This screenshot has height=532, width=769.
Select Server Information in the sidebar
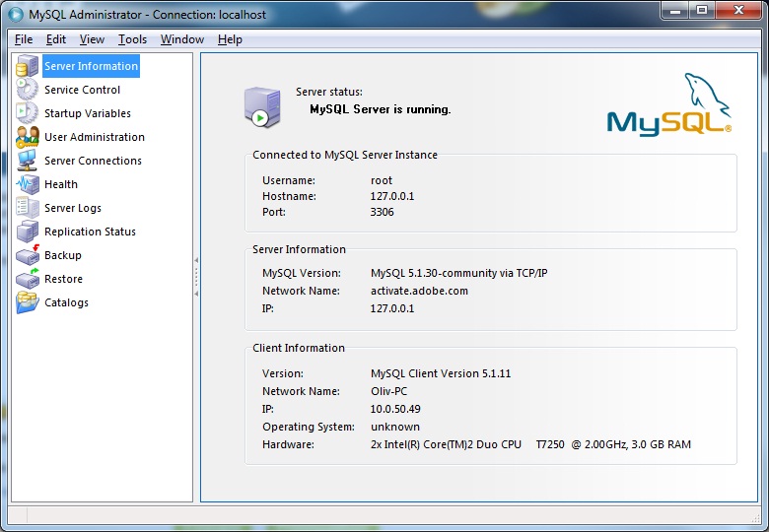pos(92,66)
